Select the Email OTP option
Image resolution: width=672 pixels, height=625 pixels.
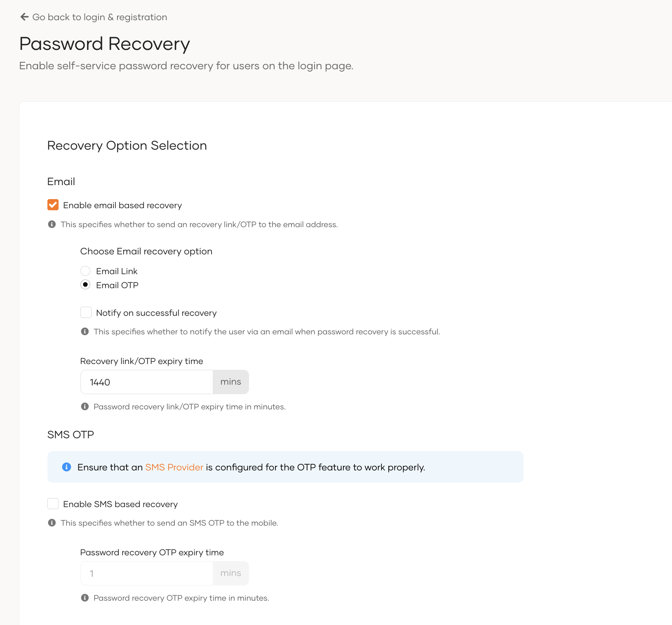coord(85,284)
